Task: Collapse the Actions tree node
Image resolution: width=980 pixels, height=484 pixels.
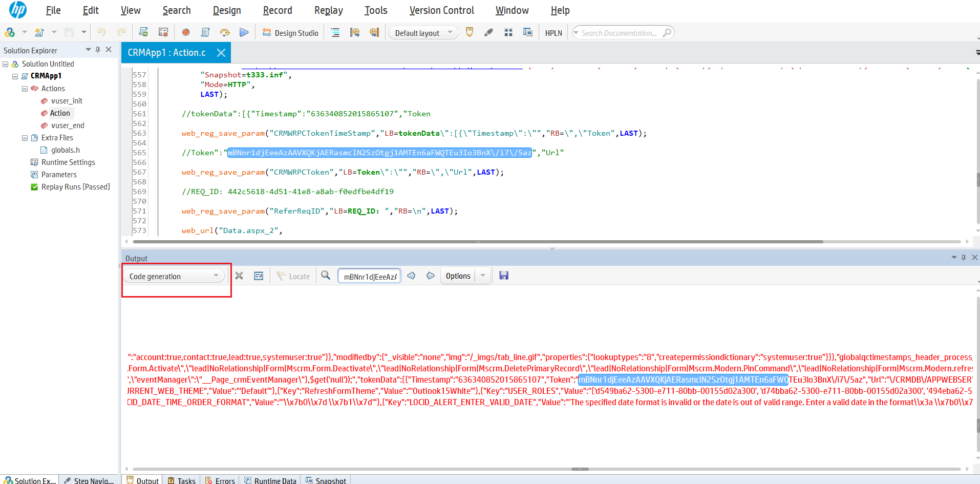Action: 25,89
